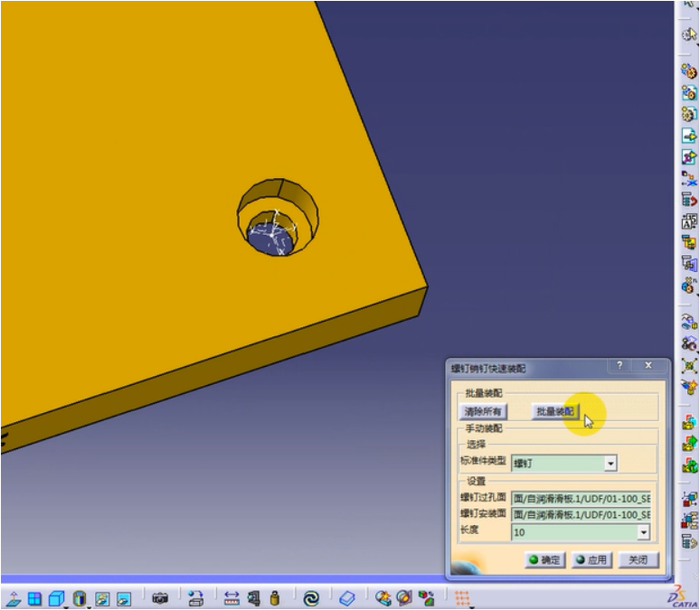Click the 清除所有 button
This screenshot has height=610, width=700.
coord(483,411)
